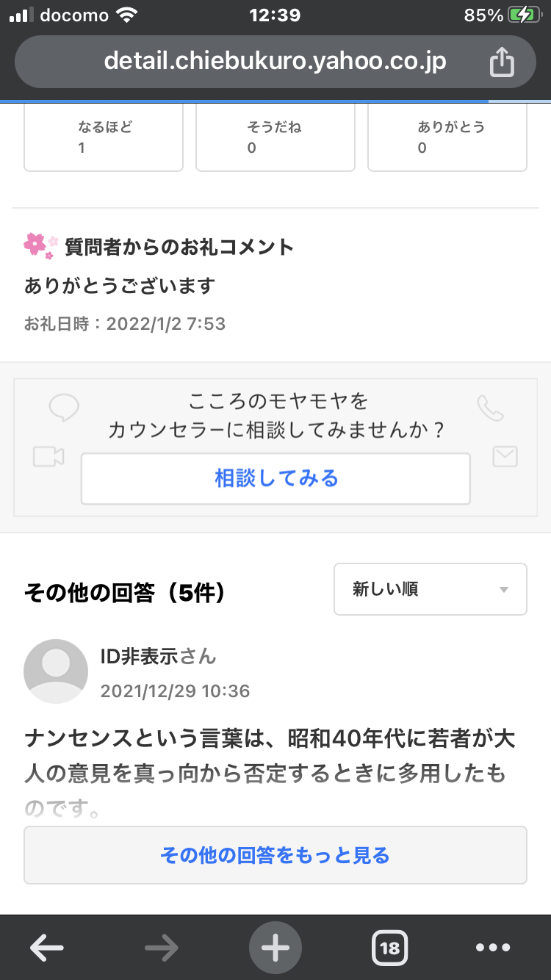
Task: Tap the video camera icon in banner
Action: pos(48,457)
